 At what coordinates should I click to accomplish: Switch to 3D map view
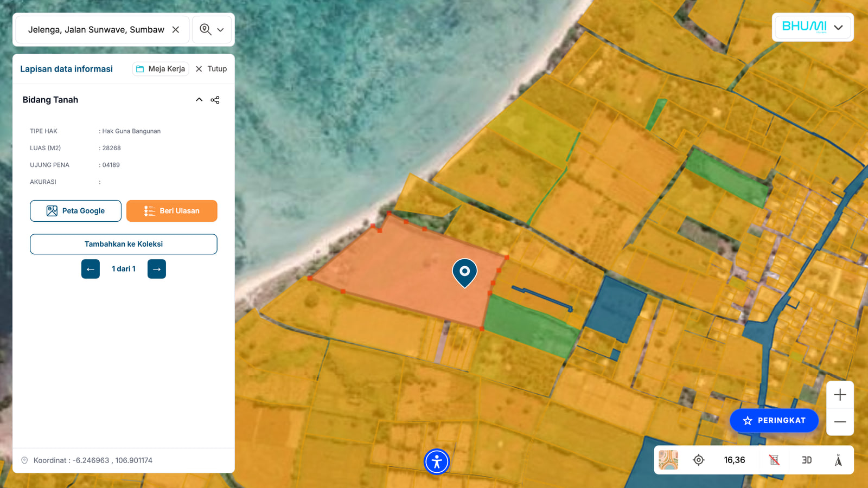(x=807, y=460)
